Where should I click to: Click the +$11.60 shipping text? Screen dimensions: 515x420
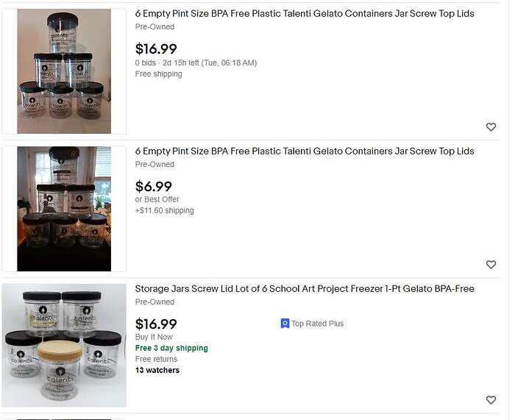(165, 210)
